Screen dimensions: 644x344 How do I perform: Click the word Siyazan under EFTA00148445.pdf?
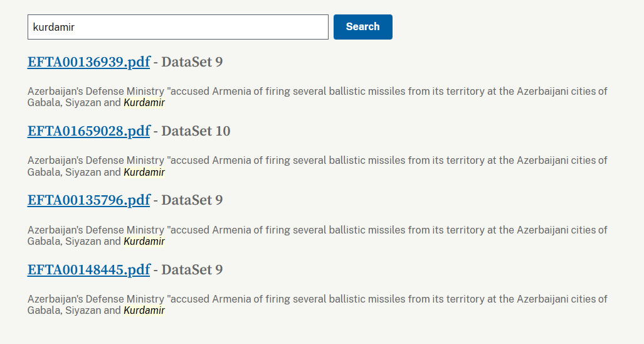(x=83, y=310)
